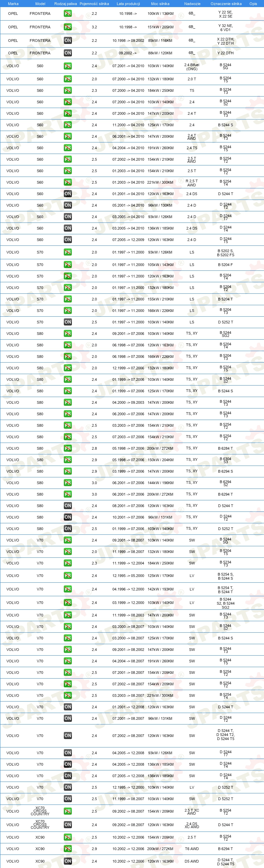Select the "Y 32 NE, 6 VD1" engine code cell
The width and height of the screenshot is (264, 868).
pos(226,28)
